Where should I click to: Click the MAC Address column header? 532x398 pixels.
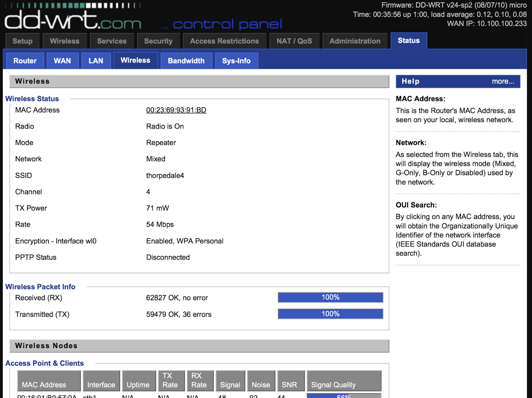click(49, 381)
